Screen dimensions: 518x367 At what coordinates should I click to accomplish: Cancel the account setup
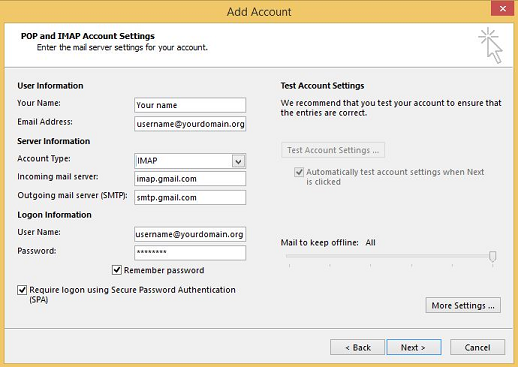(x=477, y=347)
